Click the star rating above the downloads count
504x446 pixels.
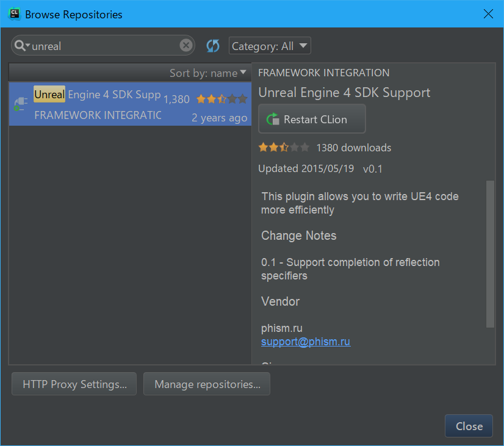point(284,148)
